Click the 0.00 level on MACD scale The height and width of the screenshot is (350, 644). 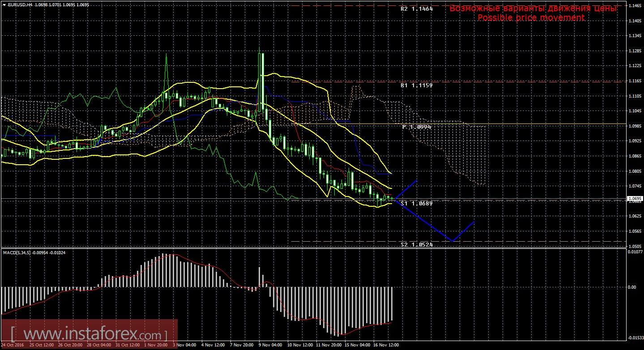(632, 287)
